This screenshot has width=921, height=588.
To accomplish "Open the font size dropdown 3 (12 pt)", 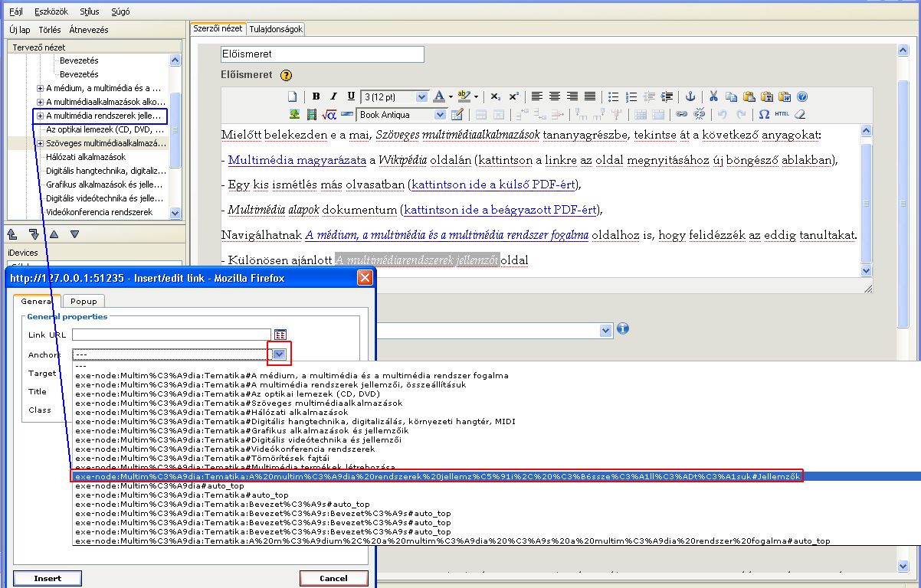I will pos(394,97).
